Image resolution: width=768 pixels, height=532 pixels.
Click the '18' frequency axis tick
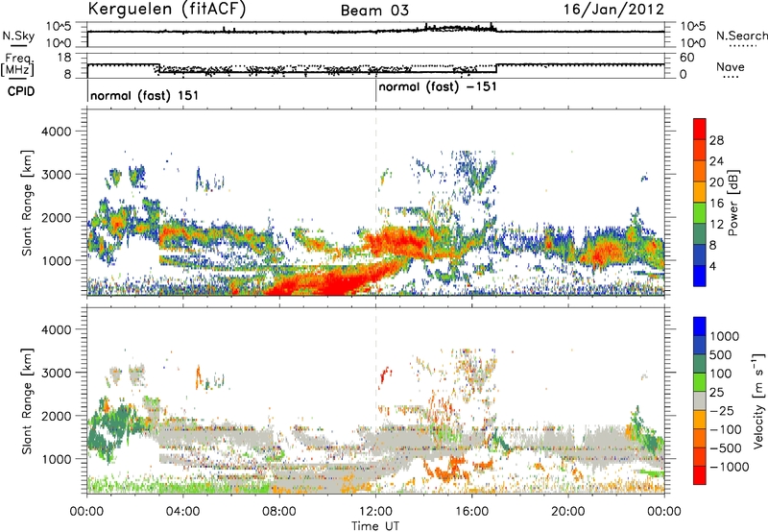(x=63, y=58)
